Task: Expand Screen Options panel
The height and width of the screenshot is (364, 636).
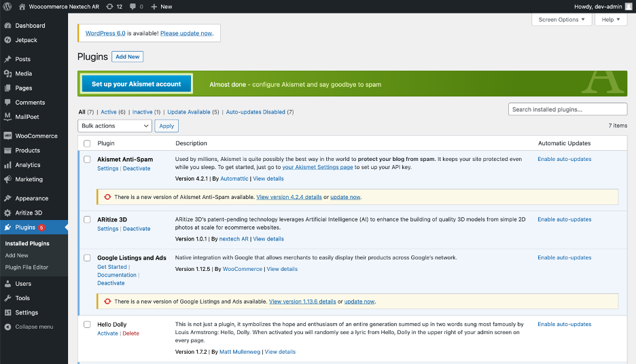Action: click(562, 20)
